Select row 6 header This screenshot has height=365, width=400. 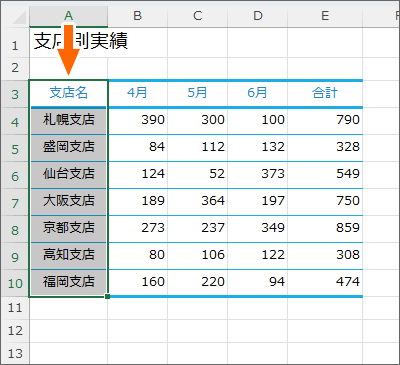click(x=15, y=175)
